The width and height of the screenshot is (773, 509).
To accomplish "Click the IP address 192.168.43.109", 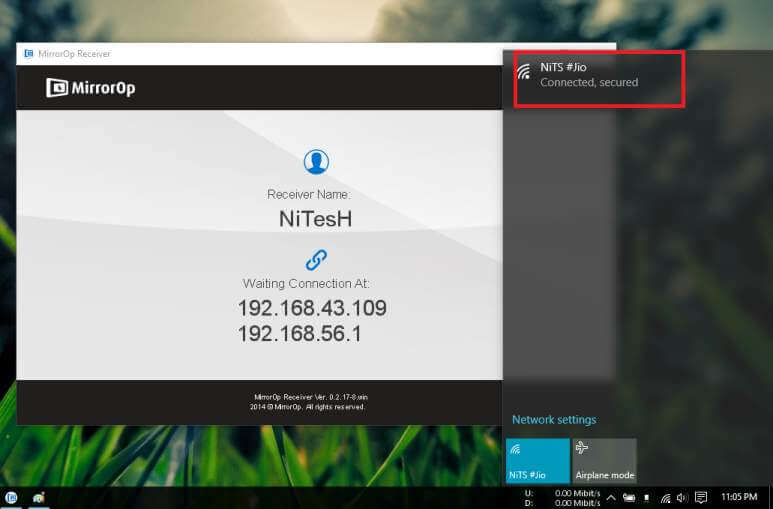I will pos(312,308).
